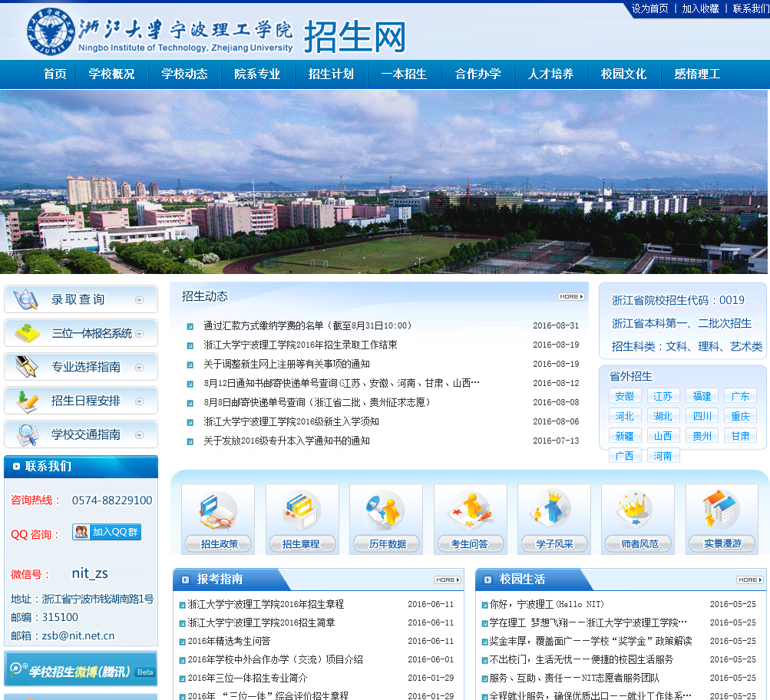The width and height of the screenshot is (770, 700).
Task: Go to 首页 in navigation bar
Action: point(55,74)
